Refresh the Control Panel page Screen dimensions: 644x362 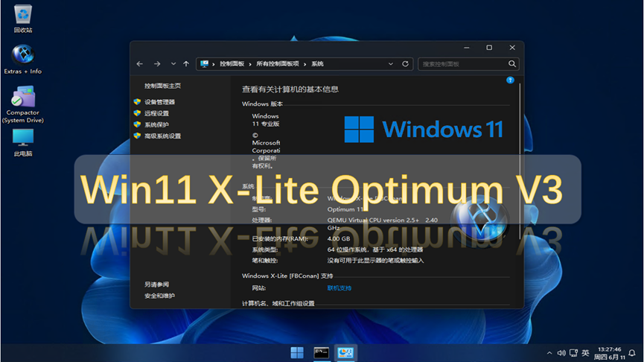click(x=405, y=64)
